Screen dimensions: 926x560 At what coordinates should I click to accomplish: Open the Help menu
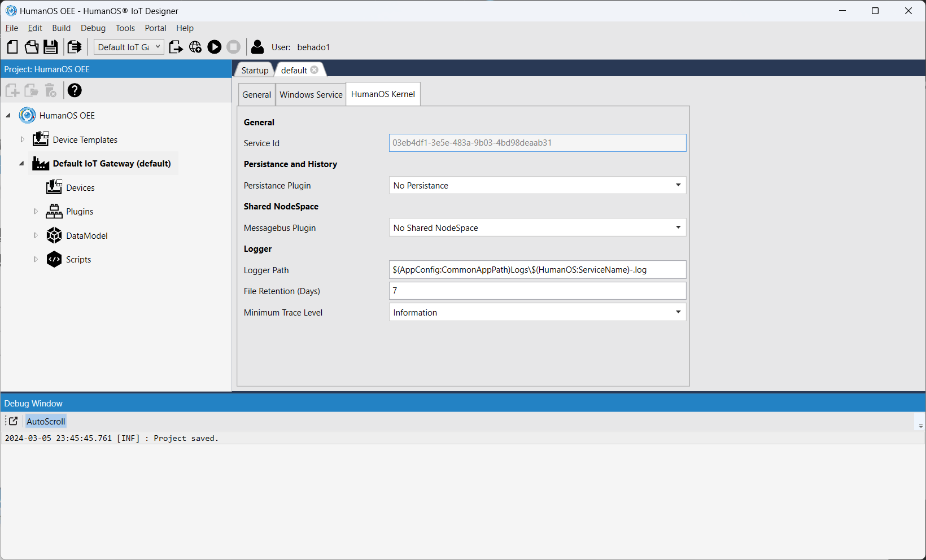pos(185,28)
